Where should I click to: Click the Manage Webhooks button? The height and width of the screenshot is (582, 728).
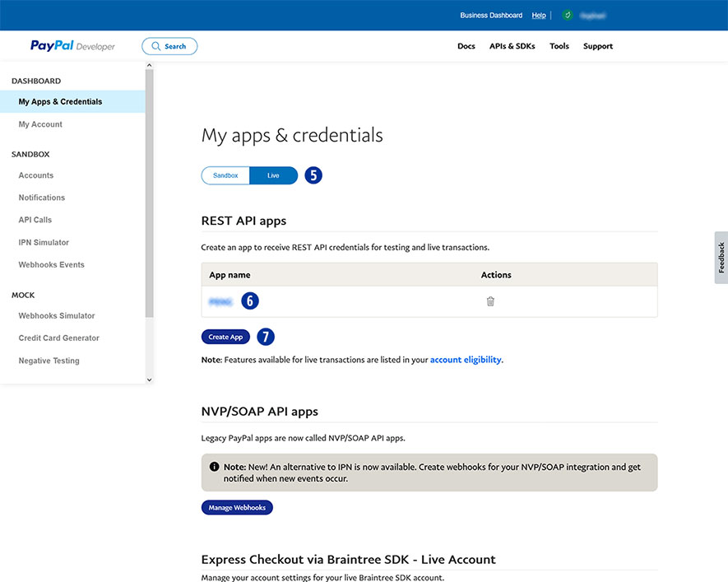pyautogui.click(x=237, y=508)
